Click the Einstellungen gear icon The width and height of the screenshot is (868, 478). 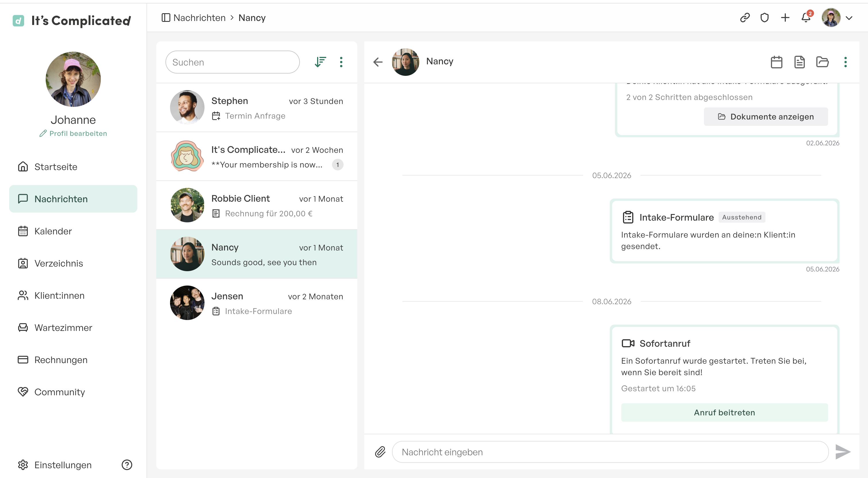(x=23, y=465)
